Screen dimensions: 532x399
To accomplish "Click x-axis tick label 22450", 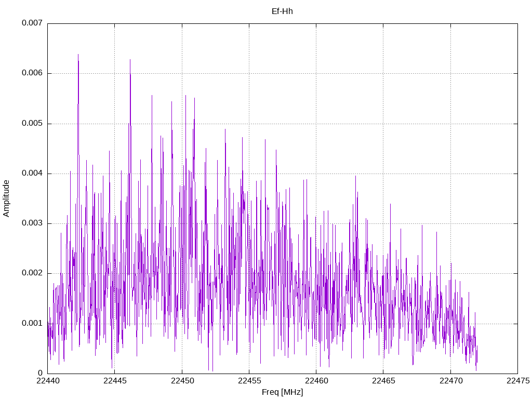I will (x=182, y=381).
